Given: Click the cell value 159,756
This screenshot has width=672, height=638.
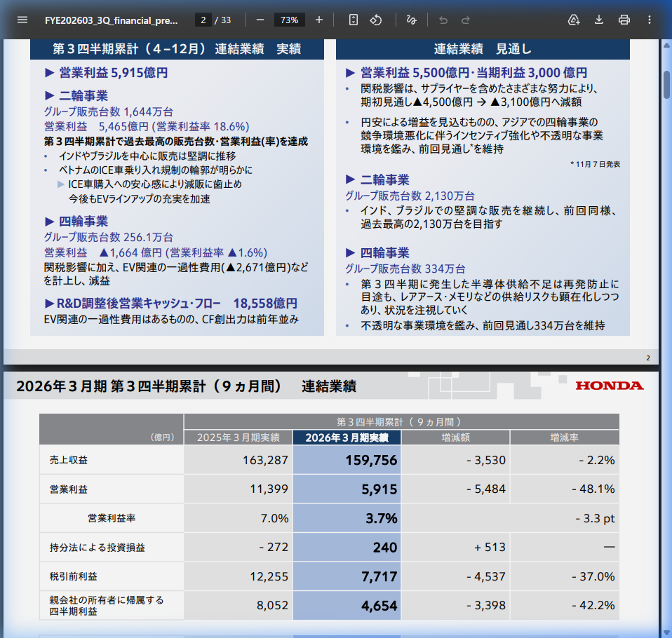Looking at the screenshot, I should [371, 460].
